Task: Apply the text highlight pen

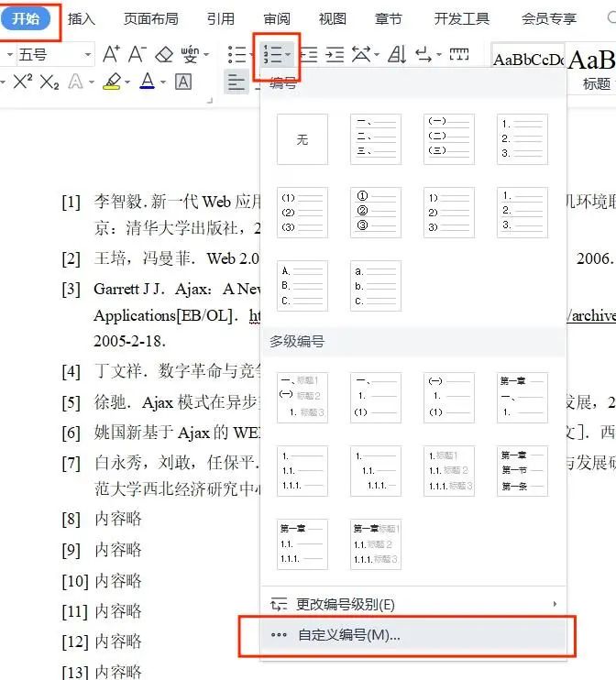Action: pos(113,82)
